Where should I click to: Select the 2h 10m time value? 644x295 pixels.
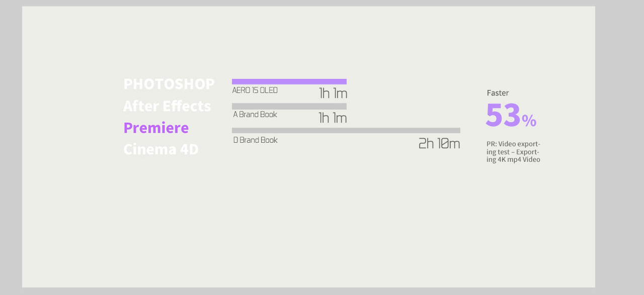[439, 144]
